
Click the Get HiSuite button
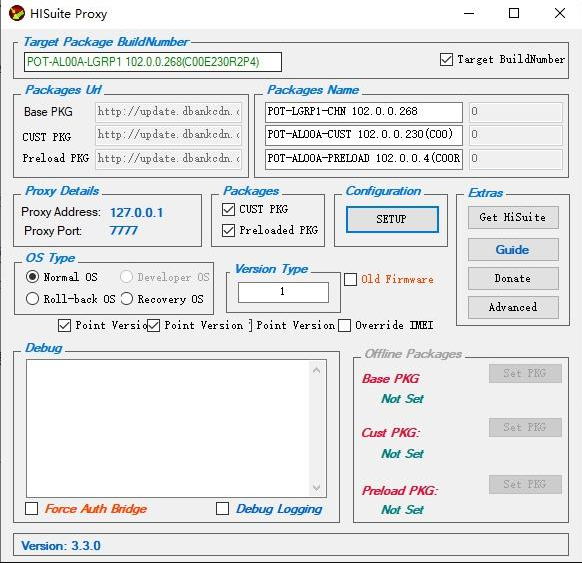tap(513, 217)
